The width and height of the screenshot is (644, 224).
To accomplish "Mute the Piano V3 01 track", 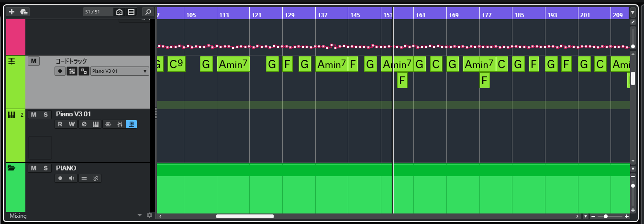I will (x=33, y=114).
